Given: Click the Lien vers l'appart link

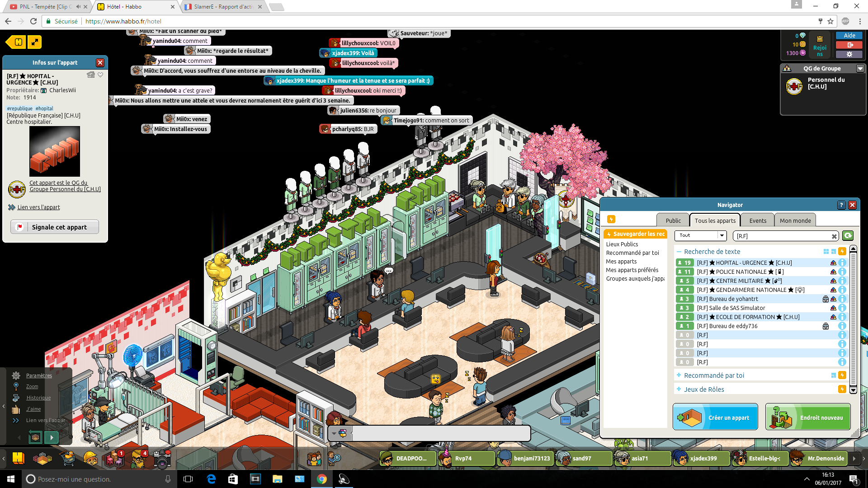Looking at the screenshot, I should (x=38, y=207).
